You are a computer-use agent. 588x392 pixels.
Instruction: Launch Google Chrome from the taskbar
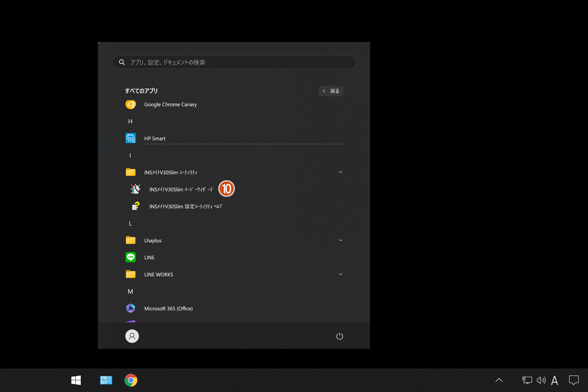[131, 380]
